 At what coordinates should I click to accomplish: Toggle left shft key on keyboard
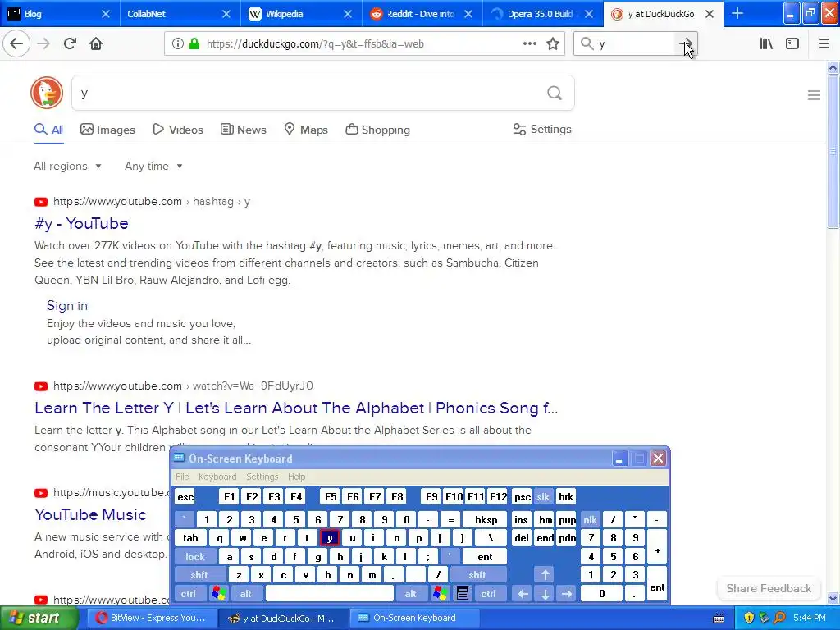click(x=199, y=575)
